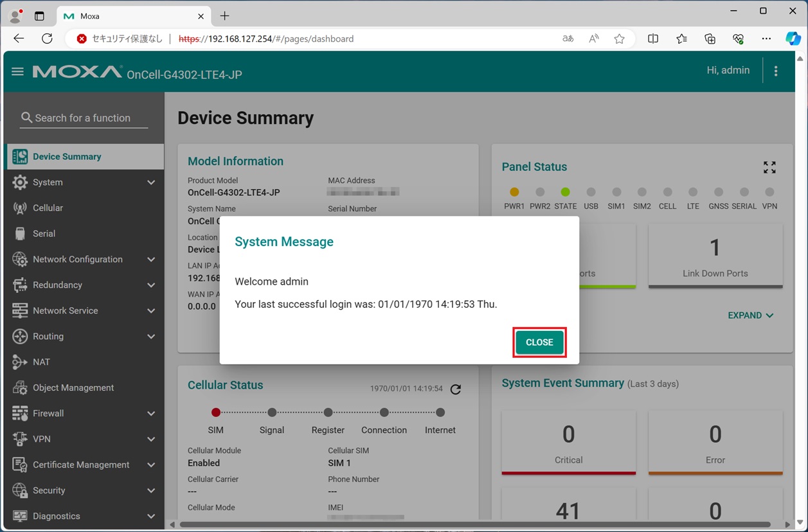The width and height of the screenshot is (808, 532).
Task: Click the Diagnostics icon in sidebar
Action: (x=20, y=517)
